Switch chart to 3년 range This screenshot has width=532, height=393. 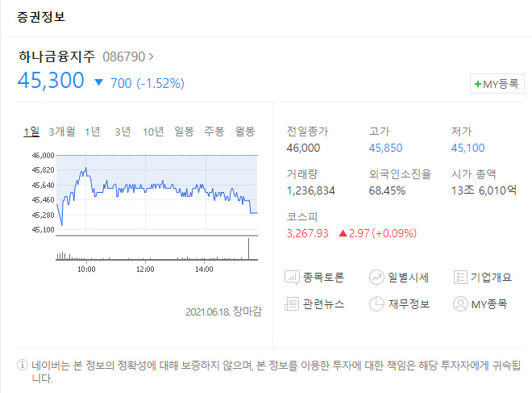[123, 132]
